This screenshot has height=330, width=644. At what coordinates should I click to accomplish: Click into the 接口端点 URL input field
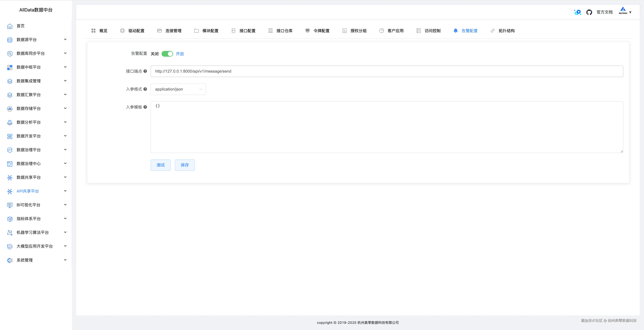387,71
